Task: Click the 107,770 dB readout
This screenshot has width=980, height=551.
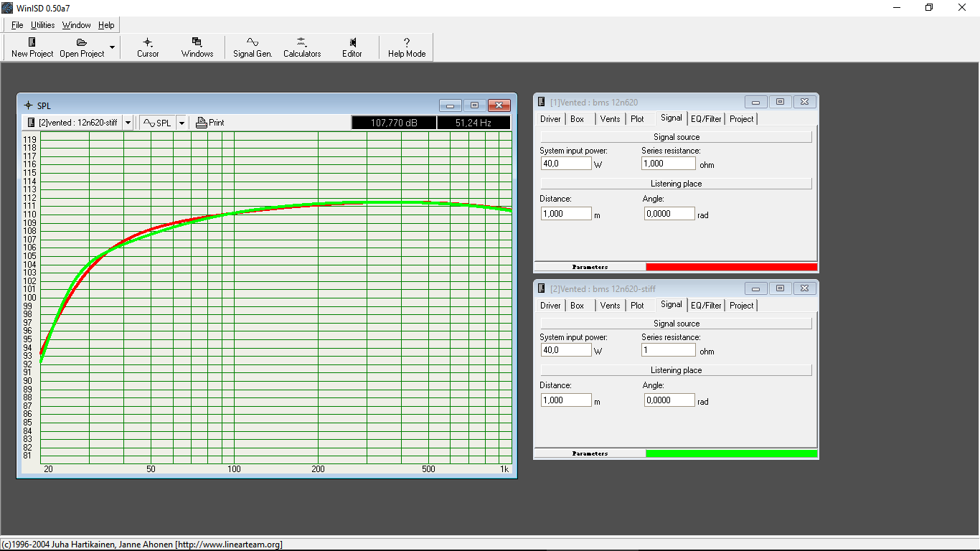Action: click(394, 123)
